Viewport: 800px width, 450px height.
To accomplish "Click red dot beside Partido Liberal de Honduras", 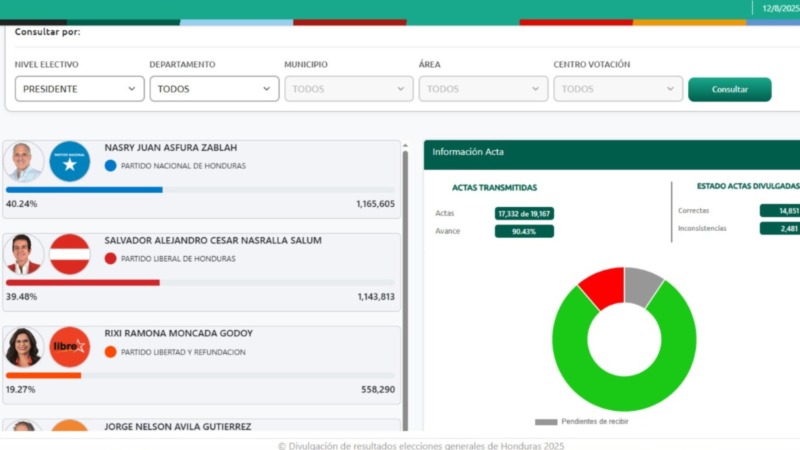I will click(110, 258).
